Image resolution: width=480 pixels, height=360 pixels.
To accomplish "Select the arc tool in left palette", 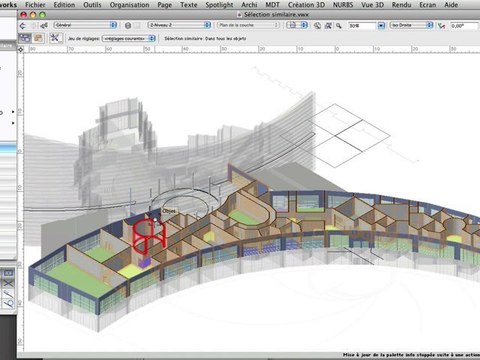I will pyautogui.click(x=8, y=304).
